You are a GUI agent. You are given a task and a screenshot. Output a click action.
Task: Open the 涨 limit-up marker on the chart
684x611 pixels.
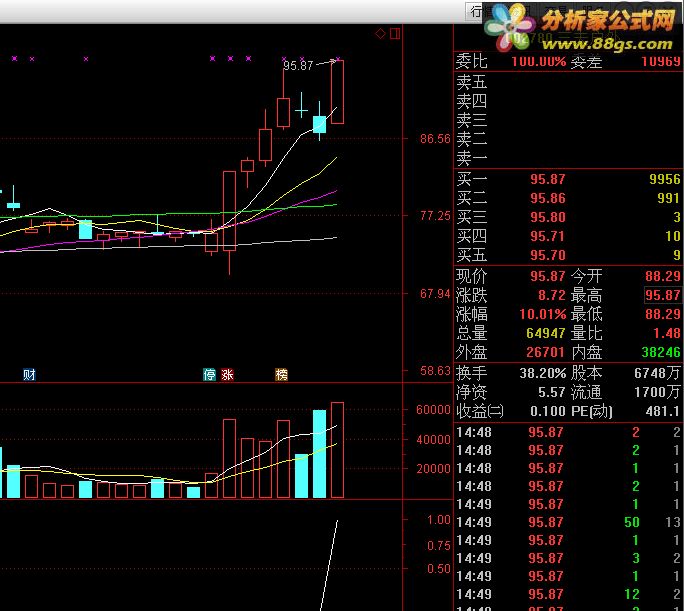[227, 374]
